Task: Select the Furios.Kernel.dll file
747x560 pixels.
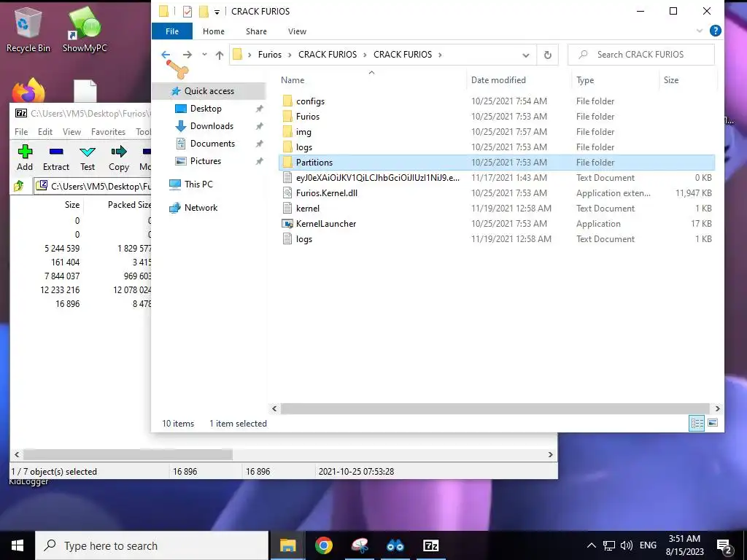Action: [496, 193]
